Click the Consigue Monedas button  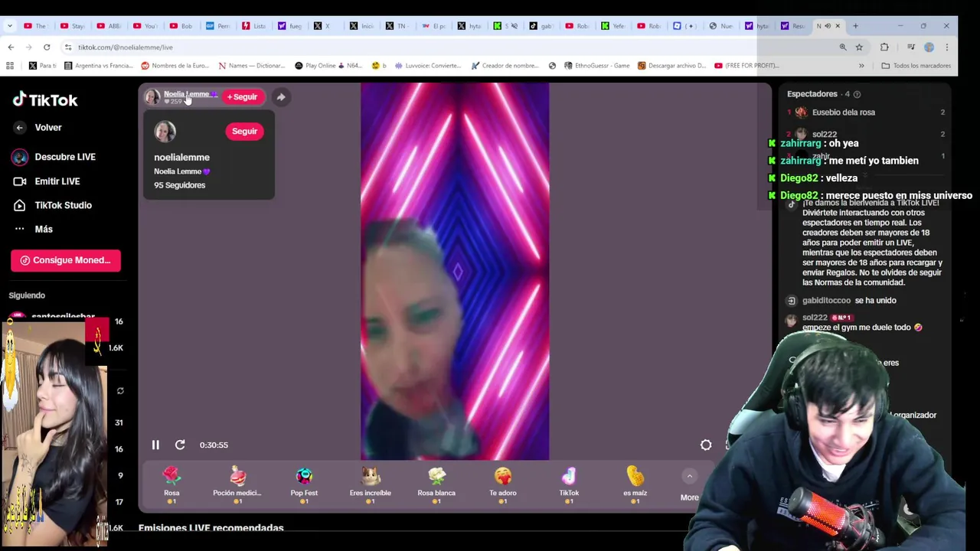coord(66,260)
